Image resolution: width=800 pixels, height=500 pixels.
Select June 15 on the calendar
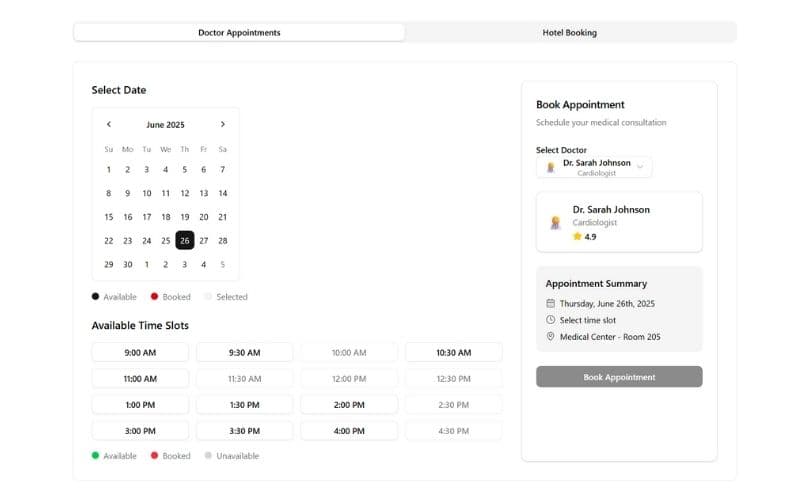(x=109, y=217)
